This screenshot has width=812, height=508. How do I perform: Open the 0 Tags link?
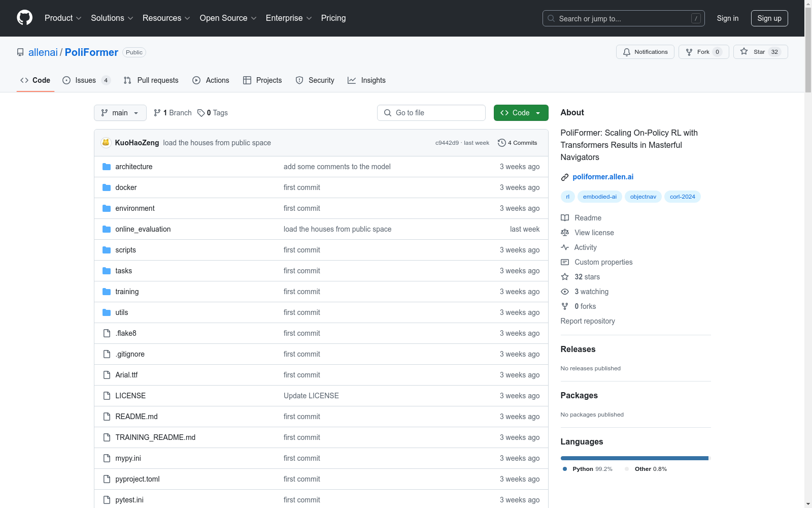(213, 113)
